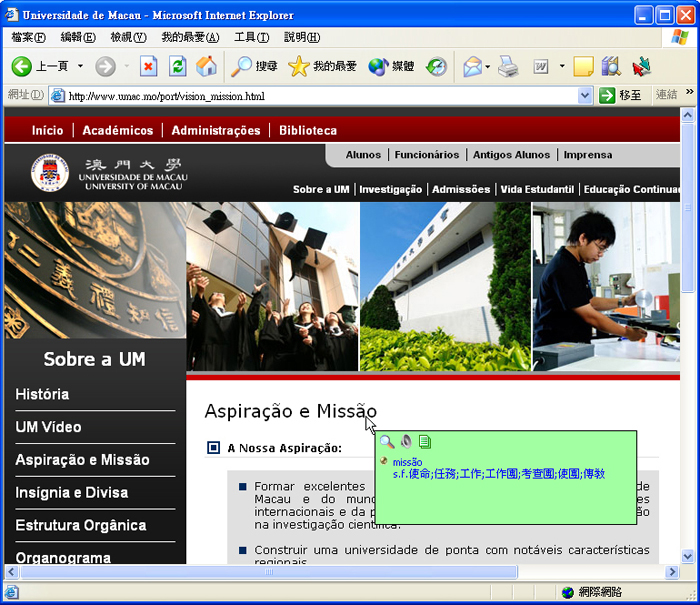This screenshot has height=605, width=700.
Task: Open the 編輯(E) Edit menu
Action: click(78, 38)
